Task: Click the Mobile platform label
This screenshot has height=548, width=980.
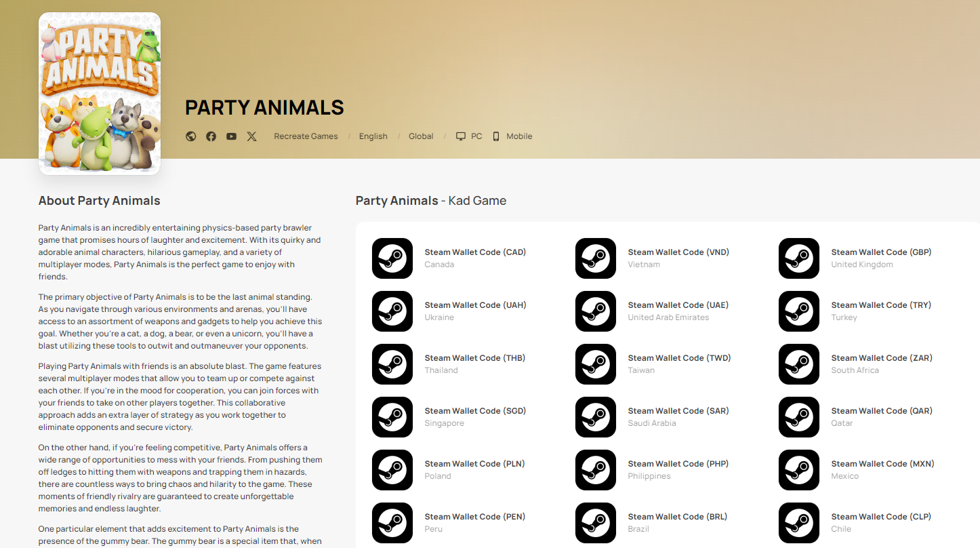Action: click(519, 136)
